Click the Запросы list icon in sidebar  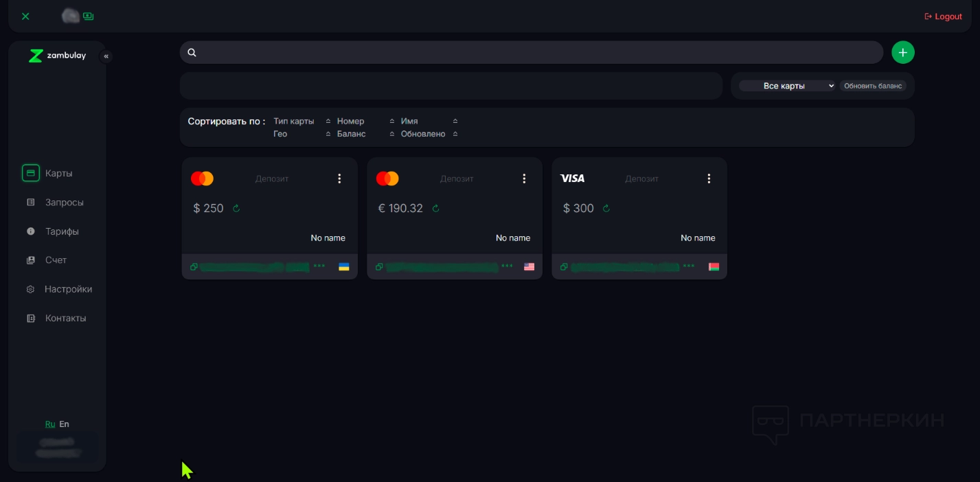pyautogui.click(x=30, y=203)
